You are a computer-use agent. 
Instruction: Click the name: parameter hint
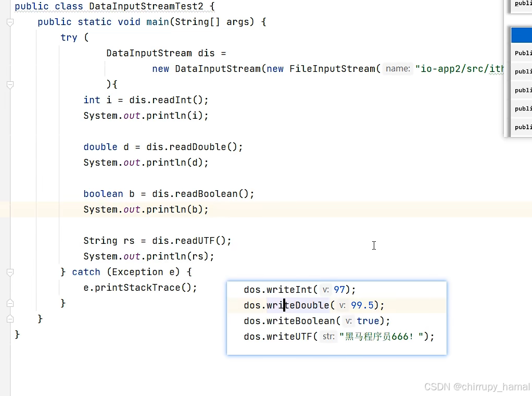398,69
